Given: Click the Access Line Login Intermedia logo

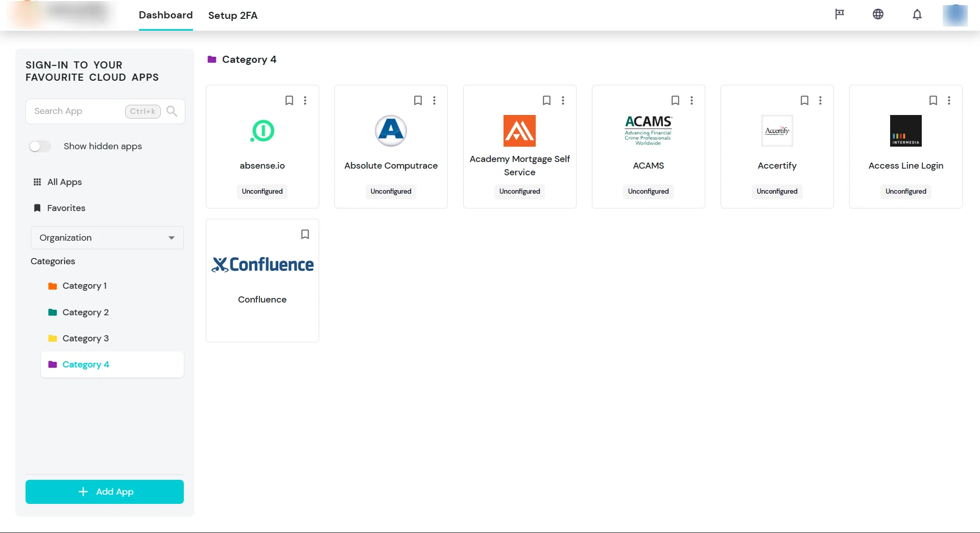Looking at the screenshot, I should (x=906, y=131).
